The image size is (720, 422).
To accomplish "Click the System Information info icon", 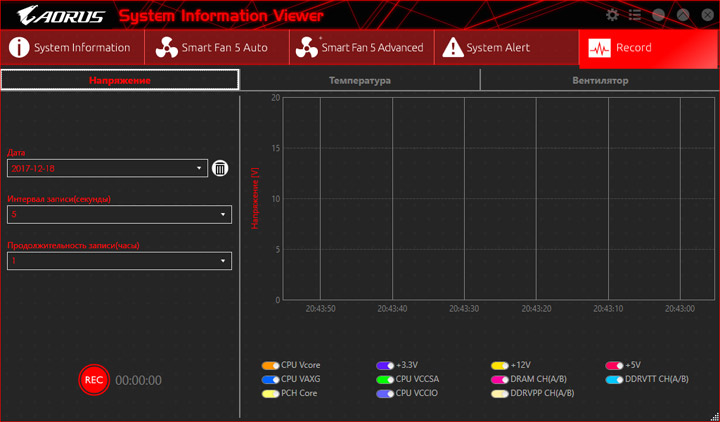I will [19, 48].
